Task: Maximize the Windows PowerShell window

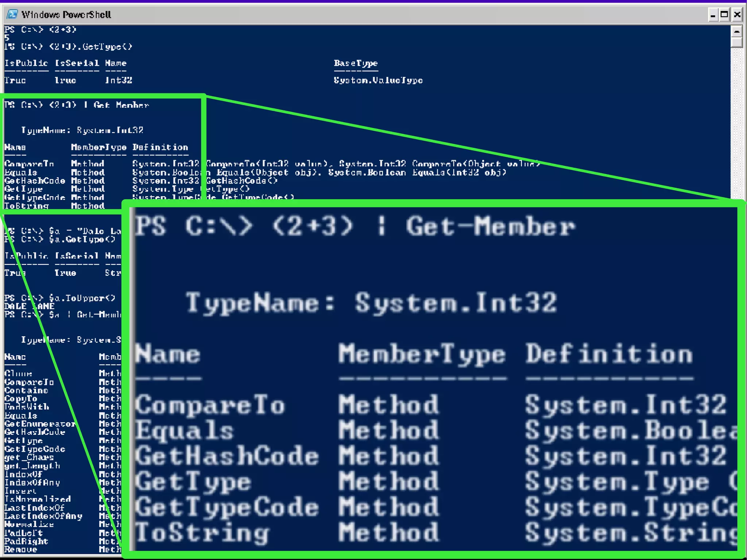Action: pos(724,15)
